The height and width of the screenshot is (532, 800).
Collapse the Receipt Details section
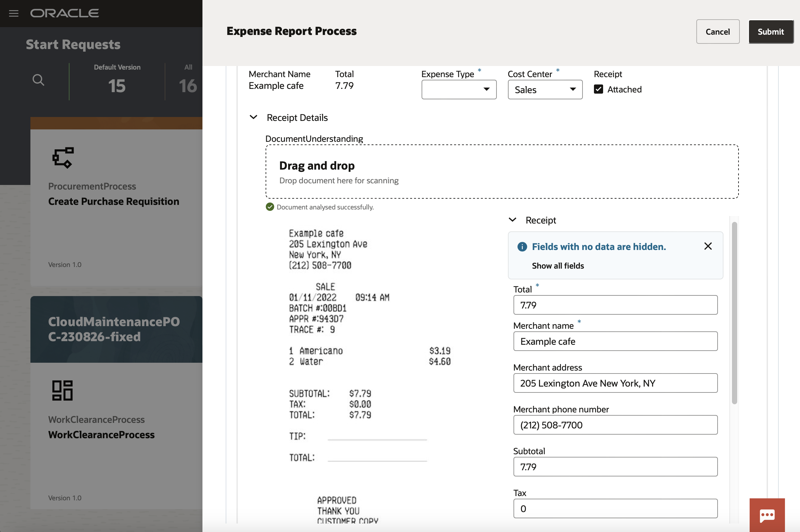pyautogui.click(x=254, y=117)
